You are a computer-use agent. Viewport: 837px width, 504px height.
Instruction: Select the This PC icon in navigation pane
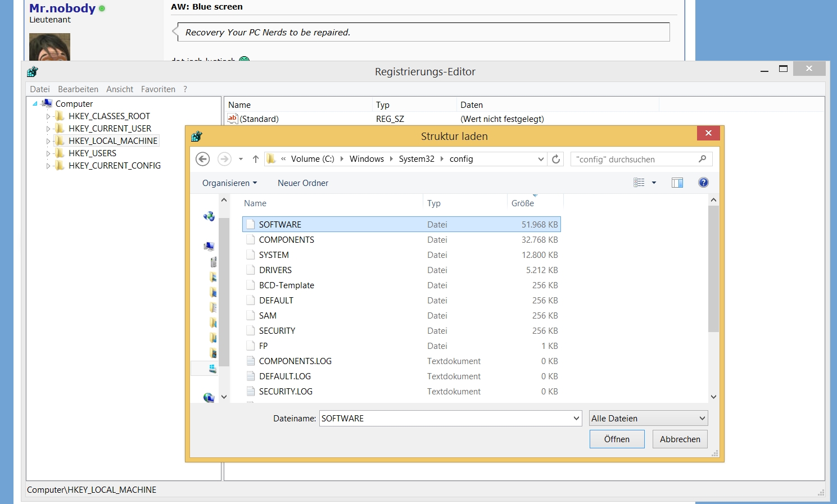pyautogui.click(x=209, y=246)
